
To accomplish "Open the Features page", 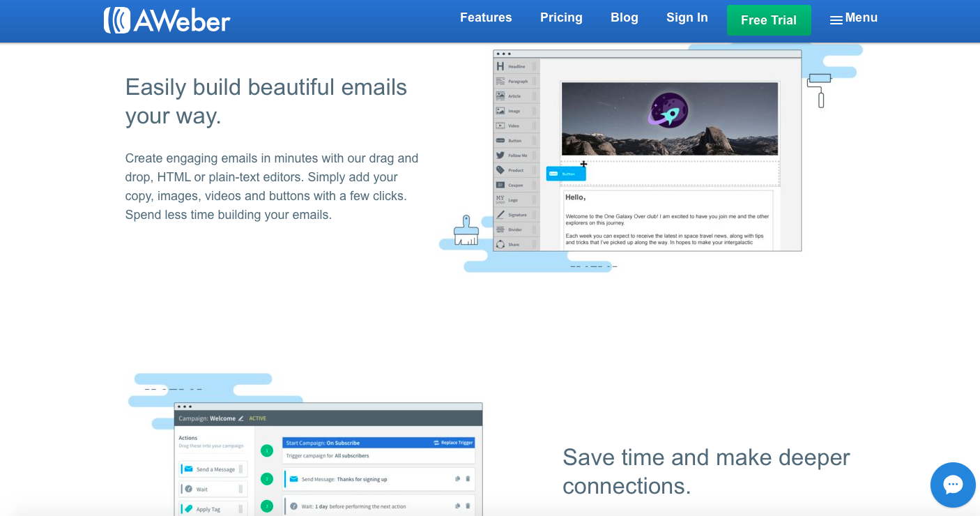I will click(486, 17).
